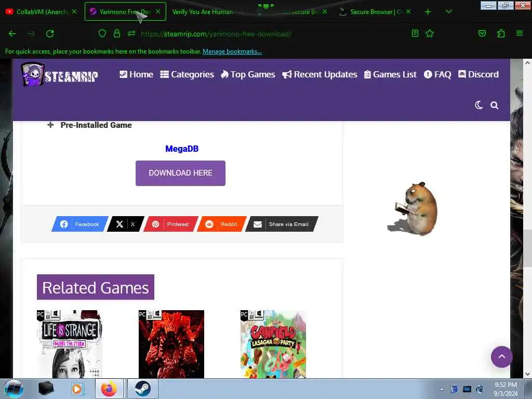This screenshot has height=399, width=532.
Task: Open the Firefox hamburger menu
Action: coord(520,33)
